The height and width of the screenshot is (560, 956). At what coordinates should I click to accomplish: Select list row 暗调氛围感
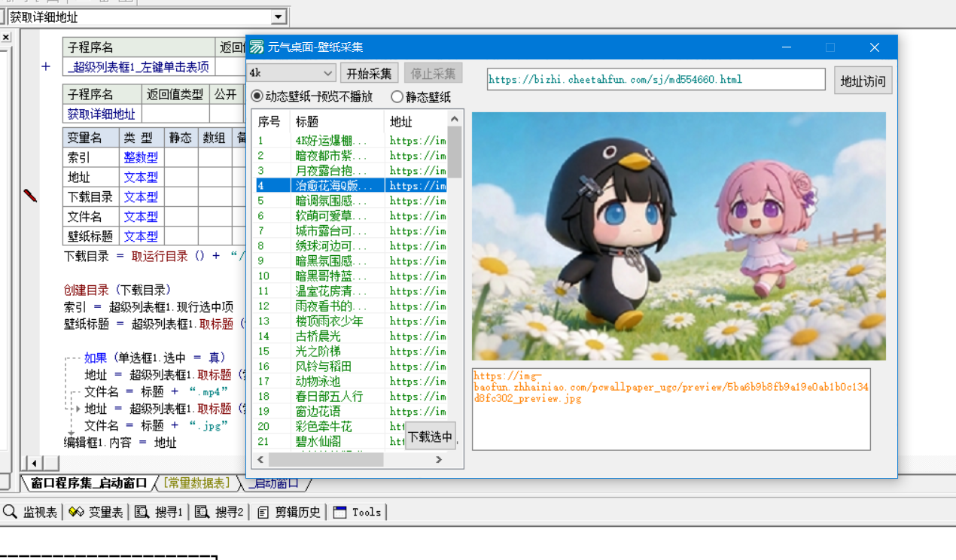tap(349, 200)
